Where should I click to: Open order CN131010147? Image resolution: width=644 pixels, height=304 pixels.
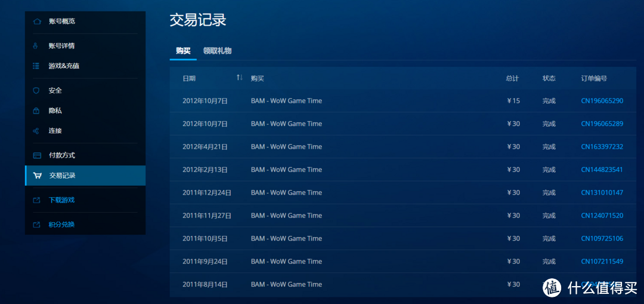(x=602, y=192)
